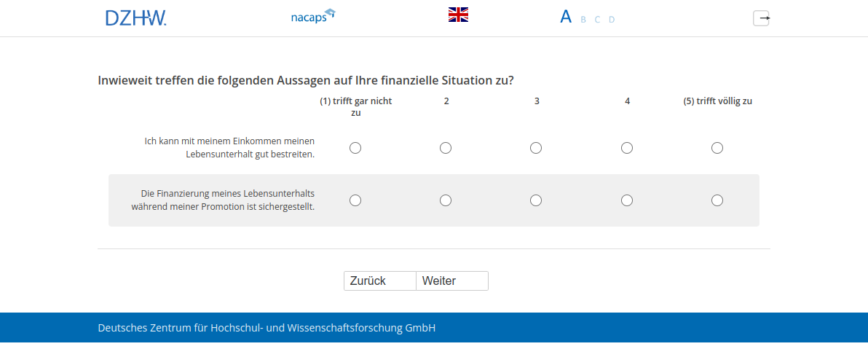This screenshot has height=349, width=868.
Task: Click the logout arrow icon
Action: point(761,18)
